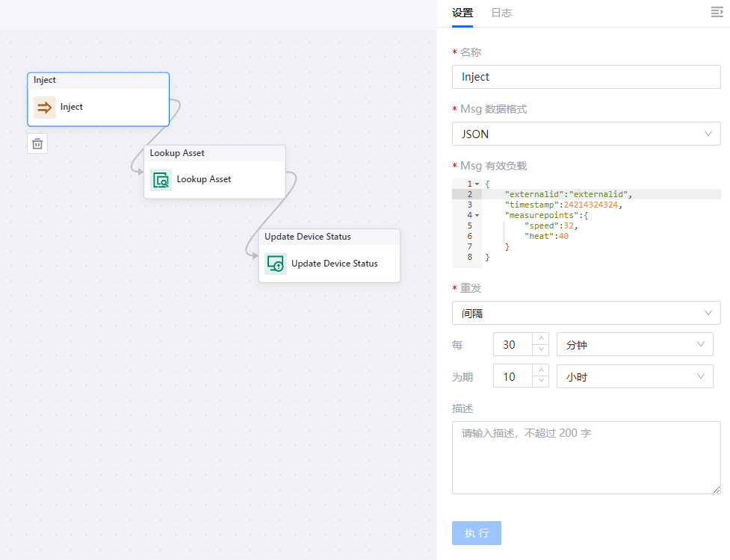Fold measurepoints block at line 4
Viewport: 730px width, 560px height.
click(x=477, y=215)
